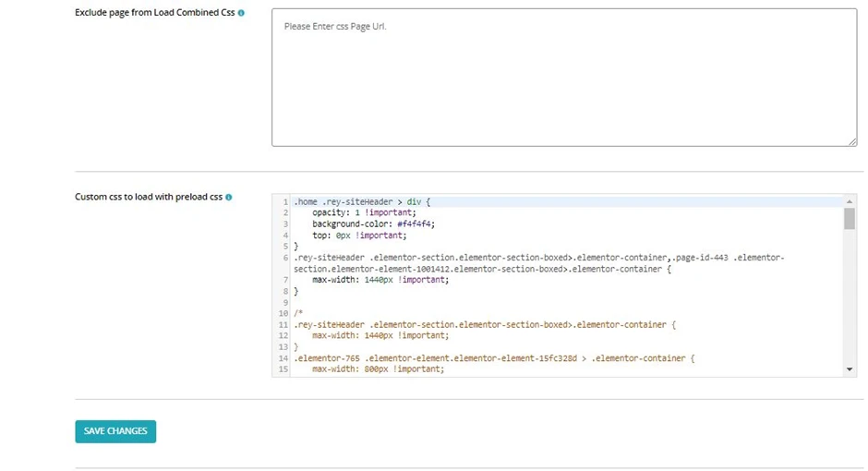Click line number 10 in editor gutter
The width and height of the screenshot is (868, 471).
[x=283, y=314]
